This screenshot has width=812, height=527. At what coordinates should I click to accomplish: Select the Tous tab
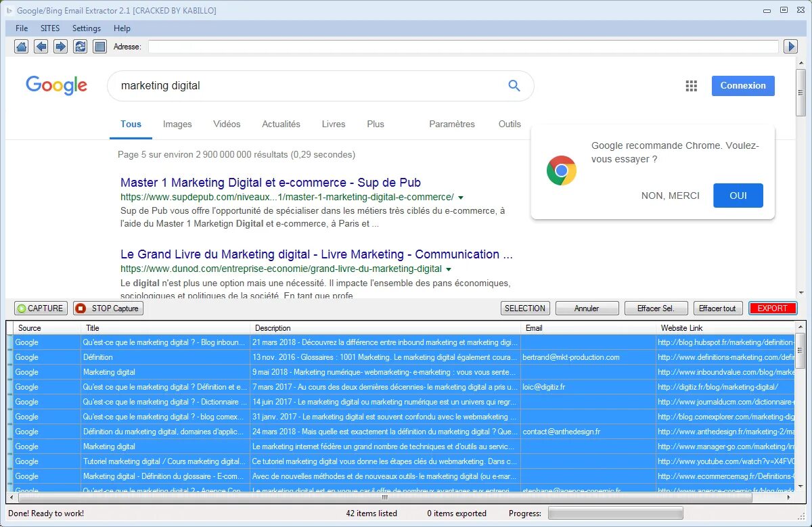pyautogui.click(x=131, y=124)
